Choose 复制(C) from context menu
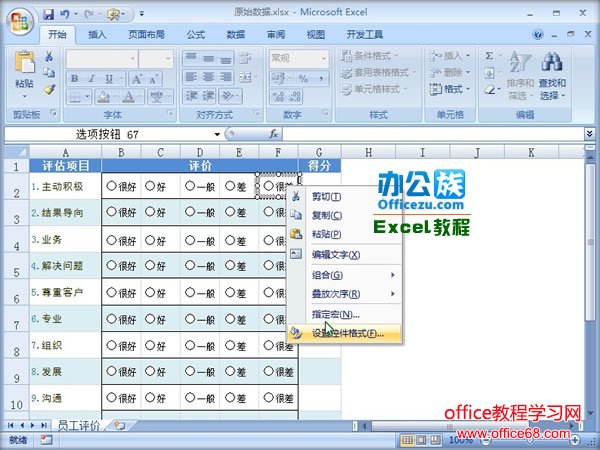This screenshot has width=600, height=450. [344, 215]
